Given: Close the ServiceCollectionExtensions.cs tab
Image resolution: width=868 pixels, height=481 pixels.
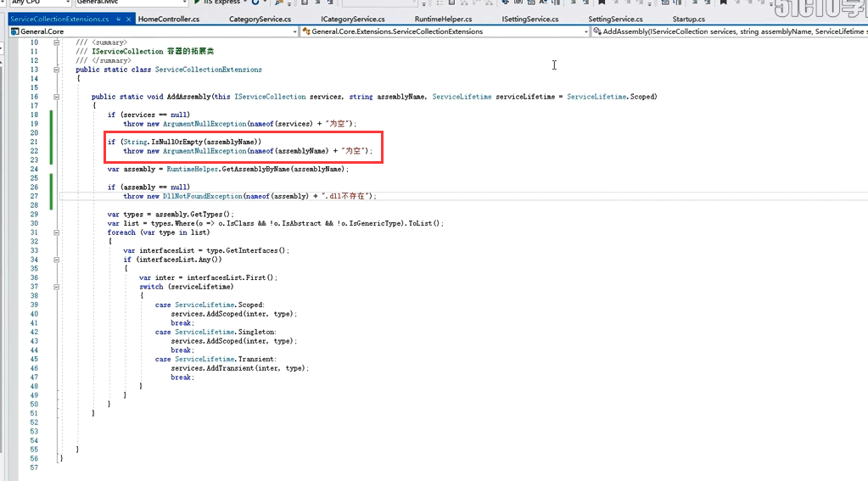Looking at the screenshot, I should click(x=128, y=19).
